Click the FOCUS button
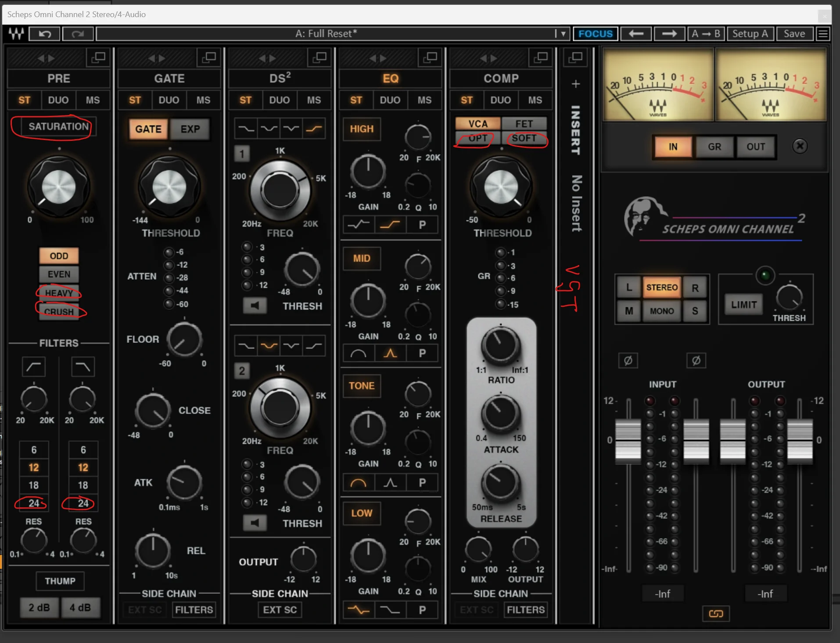Screen dimensions: 840x643 [595, 34]
